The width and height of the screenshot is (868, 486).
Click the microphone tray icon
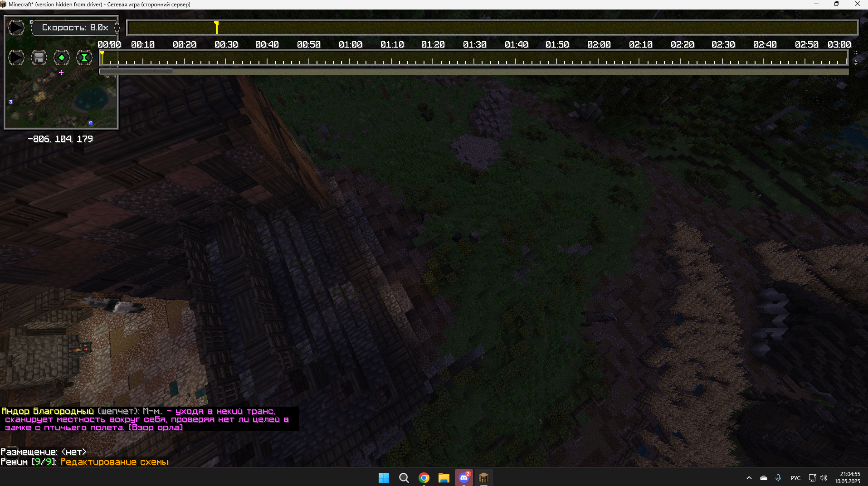[778, 478]
